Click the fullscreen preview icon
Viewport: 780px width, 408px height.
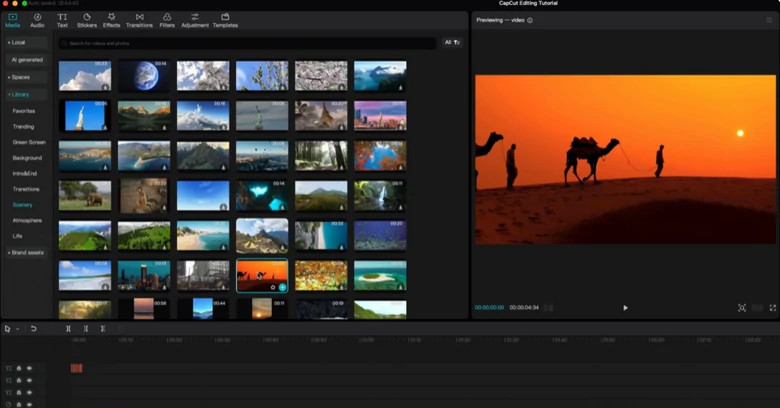(x=773, y=308)
